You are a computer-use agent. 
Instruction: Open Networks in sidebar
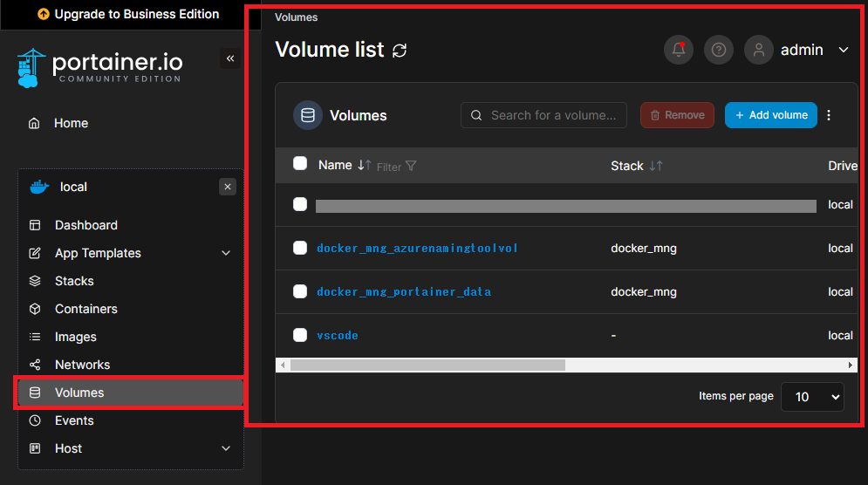[x=82, y=365]
